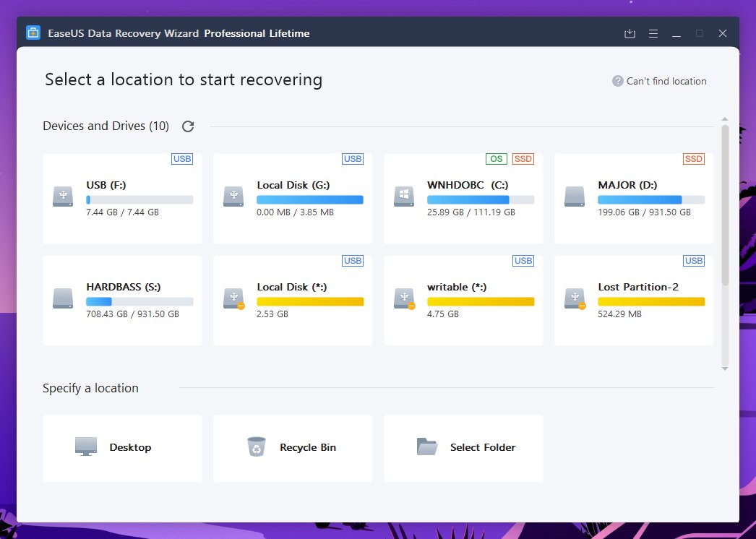The height and width of the screenshot is (539, 756).
Task: Click the USB badge on Local Disk (*:)
Action: 353,261
